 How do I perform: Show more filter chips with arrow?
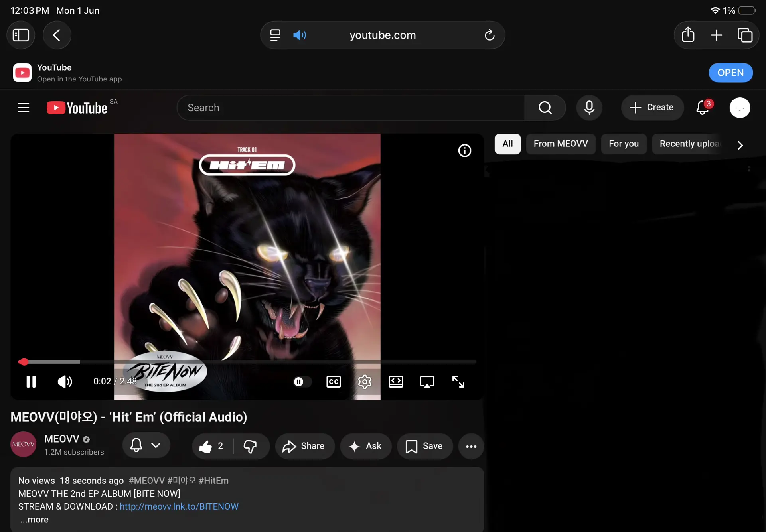740,145
